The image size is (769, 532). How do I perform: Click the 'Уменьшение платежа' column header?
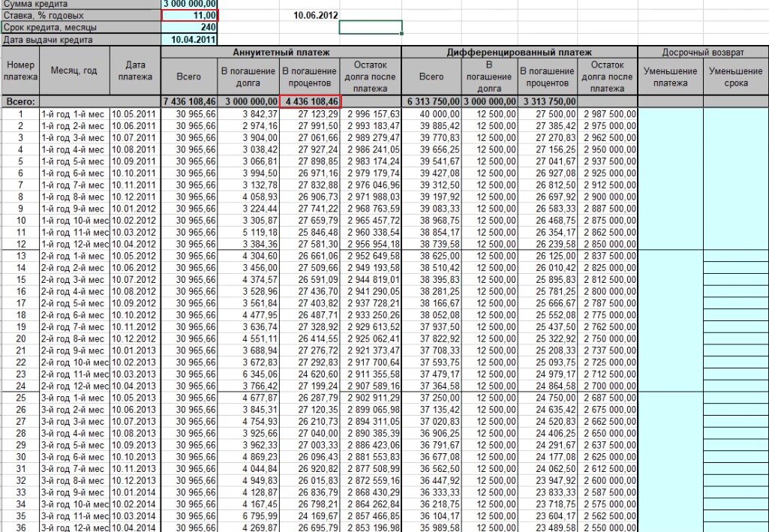click(x=671, y=77)
